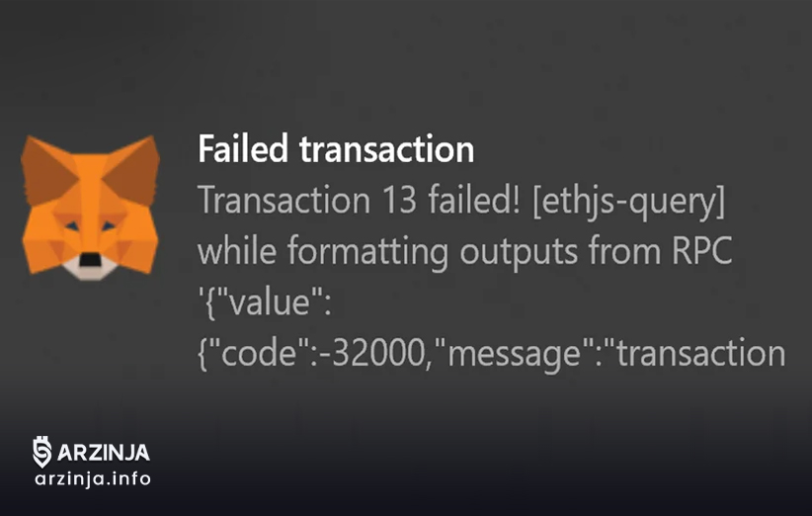Click the '{"value": line
The width and height of the screenshot is (812, 516).
265,303
